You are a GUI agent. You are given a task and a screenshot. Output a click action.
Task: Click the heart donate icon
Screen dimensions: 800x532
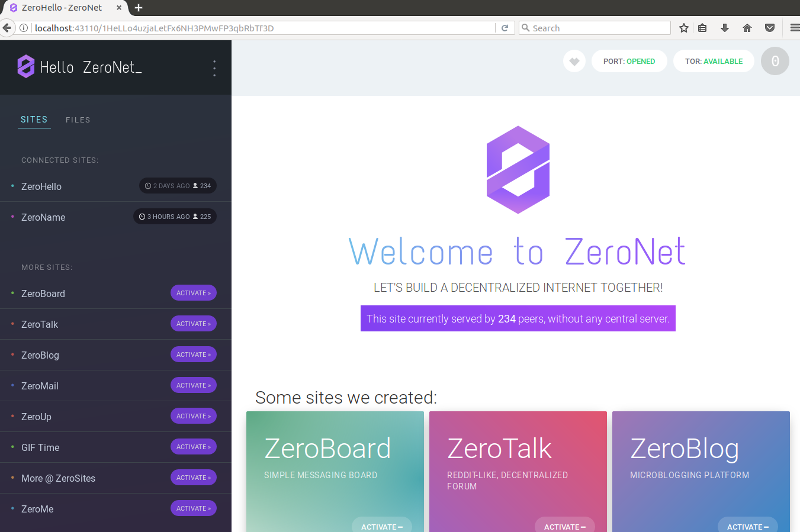(574, 62)
